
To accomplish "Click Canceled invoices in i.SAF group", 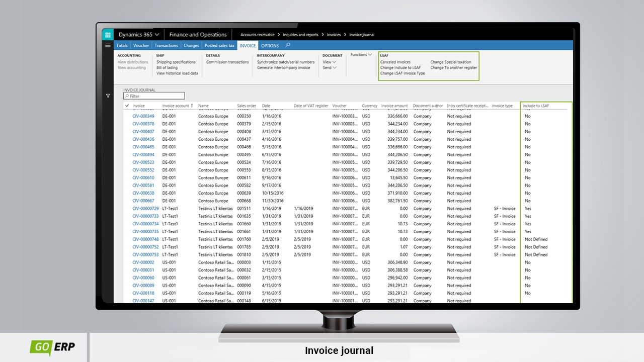I will 395,62.
